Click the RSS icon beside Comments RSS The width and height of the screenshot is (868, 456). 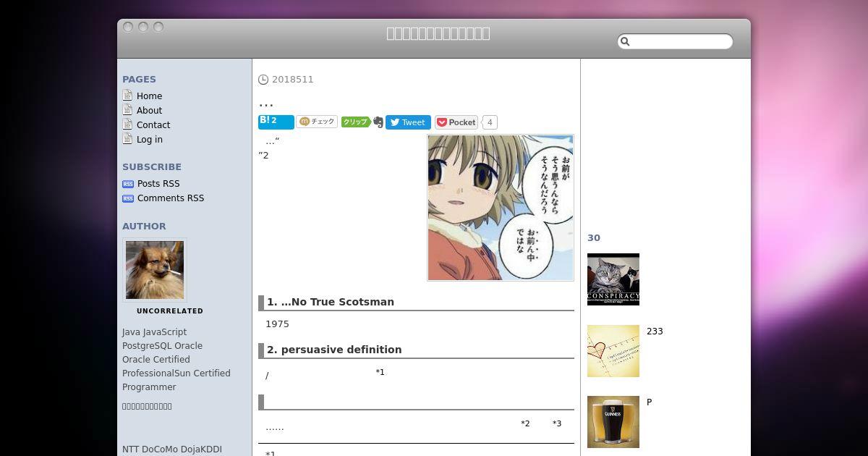tap(128, 198)
